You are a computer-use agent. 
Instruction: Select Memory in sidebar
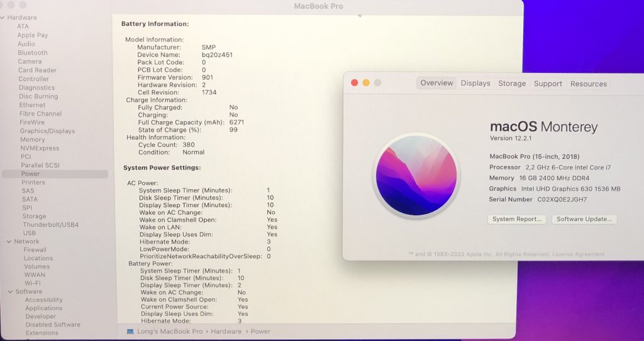coord(33,139)
